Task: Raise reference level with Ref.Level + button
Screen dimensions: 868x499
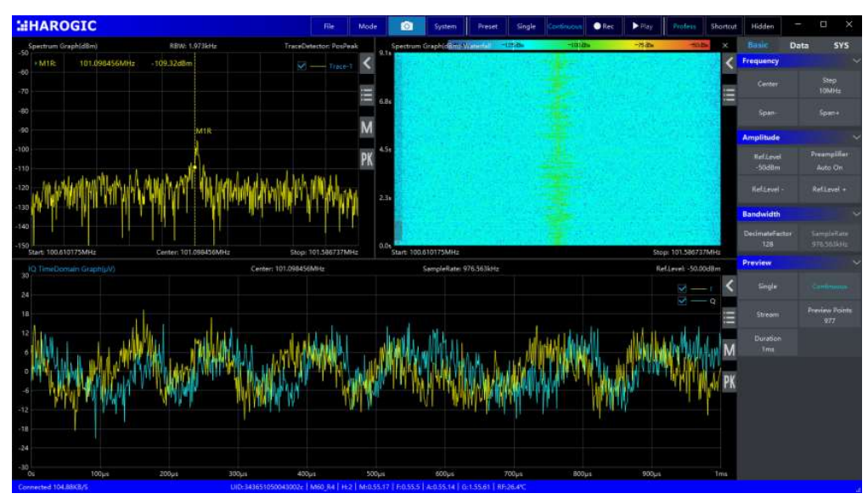Action: click(829, 190)
